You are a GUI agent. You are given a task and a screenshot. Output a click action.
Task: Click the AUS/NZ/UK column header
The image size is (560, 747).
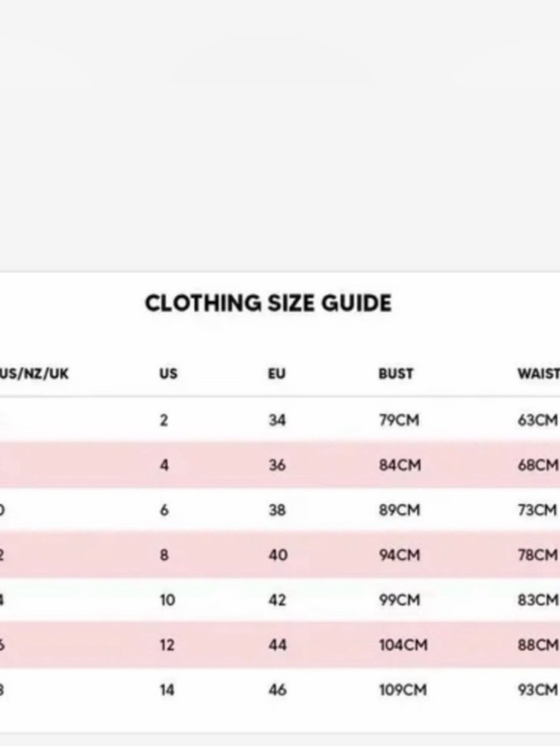[x=34, y=374]
